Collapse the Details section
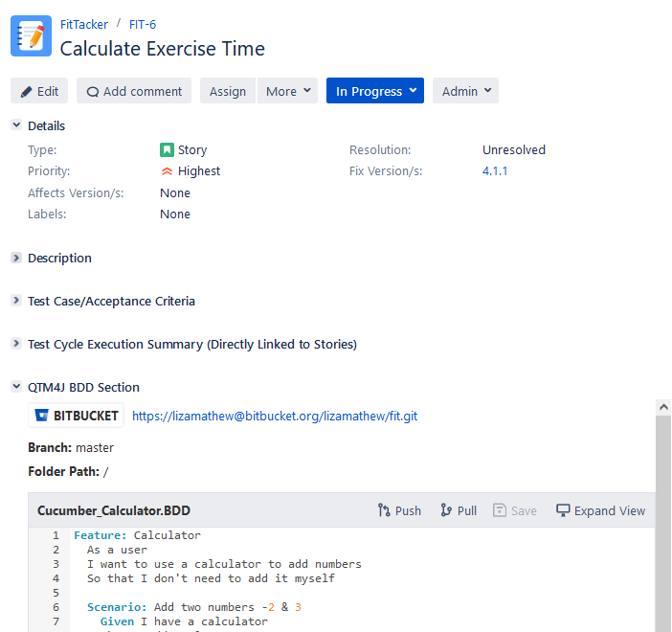Screen dimensions: 672x632 pyautogui.click(x=16, y=125)
